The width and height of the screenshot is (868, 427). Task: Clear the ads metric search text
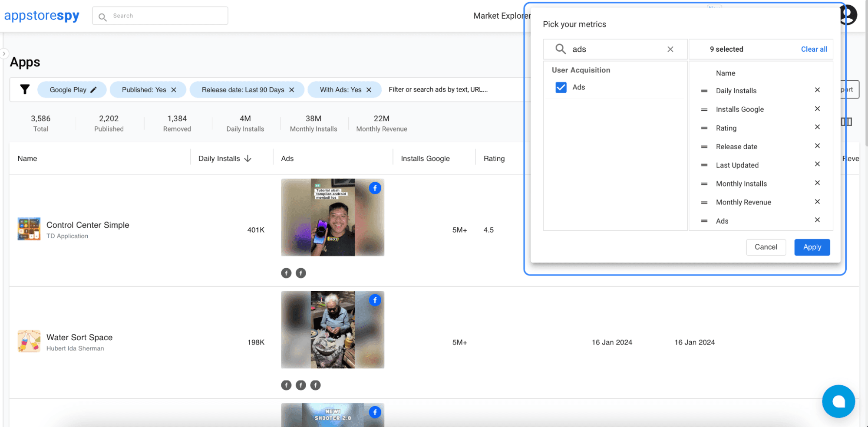pos(670,49)
